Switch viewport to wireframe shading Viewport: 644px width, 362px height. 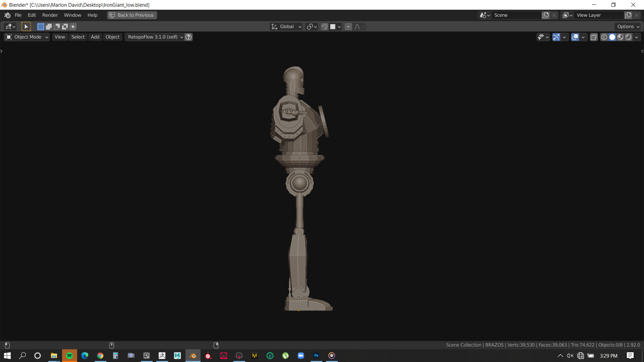point(604,37)
